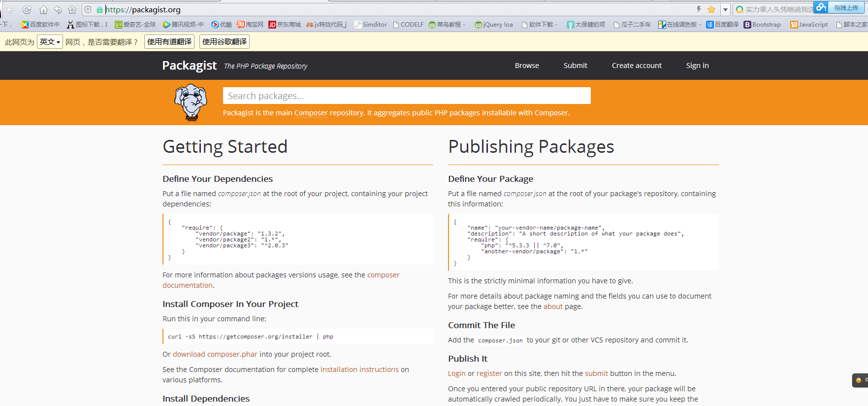Click the register link under Publish It
The width and height of the screenshot is (868, 406).
[489, 373]
